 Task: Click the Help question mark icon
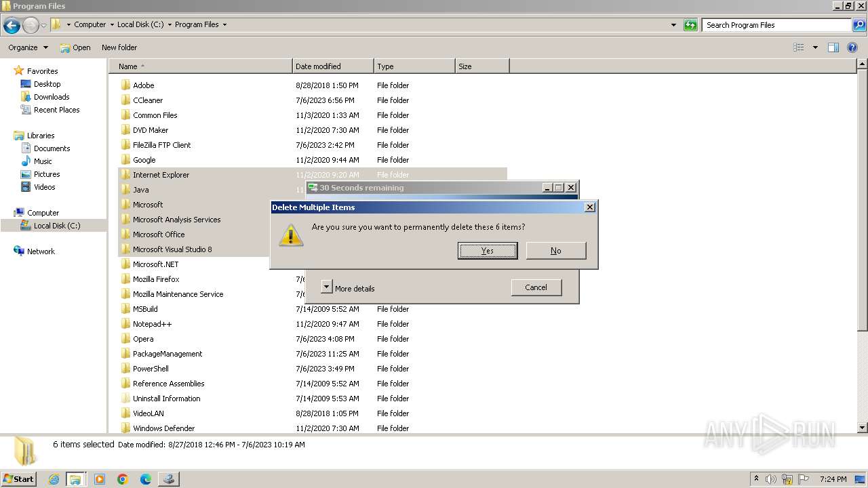(852, 47)
